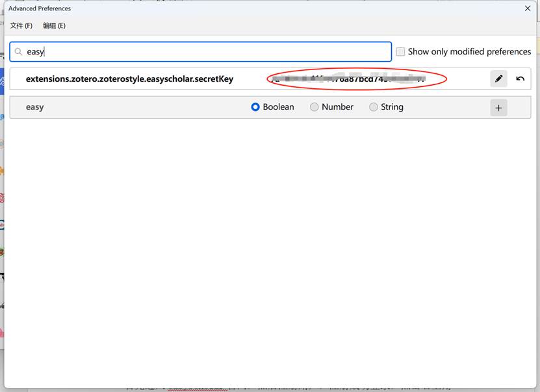Focus the search field containing "easy"
The width and height of the screenshot is (540, 392).
[195, 51]
